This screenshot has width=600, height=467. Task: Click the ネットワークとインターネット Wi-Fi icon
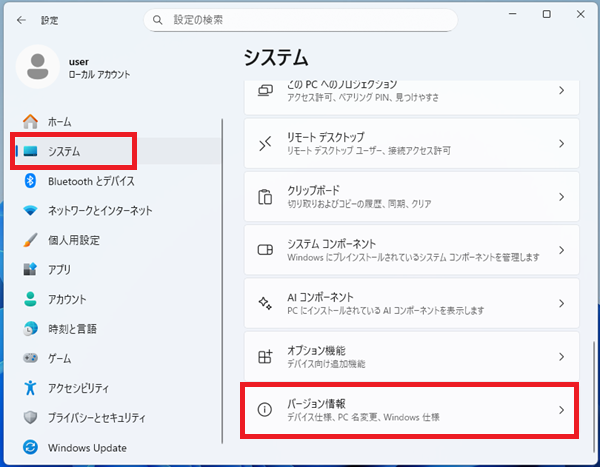tap(30, 211)
